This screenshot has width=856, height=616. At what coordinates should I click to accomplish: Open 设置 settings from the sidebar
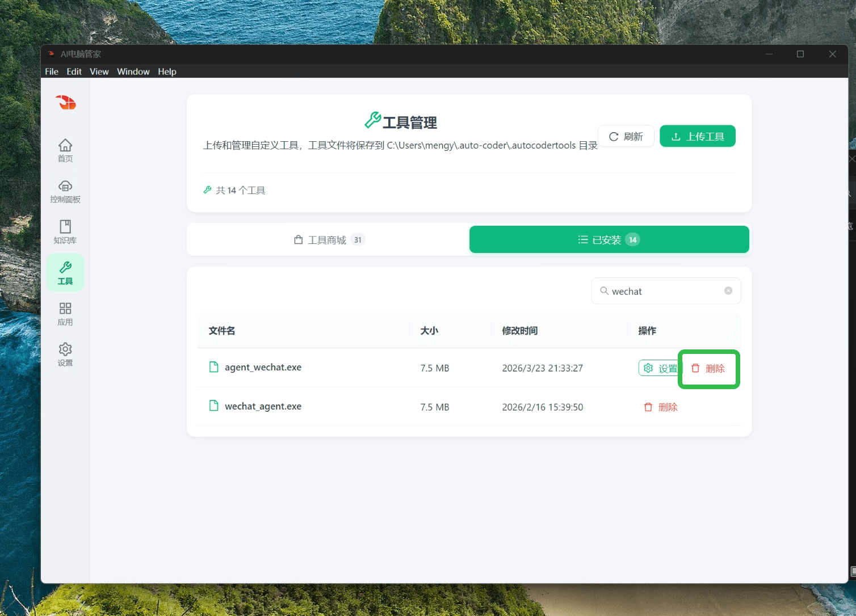tap(65, 354)
